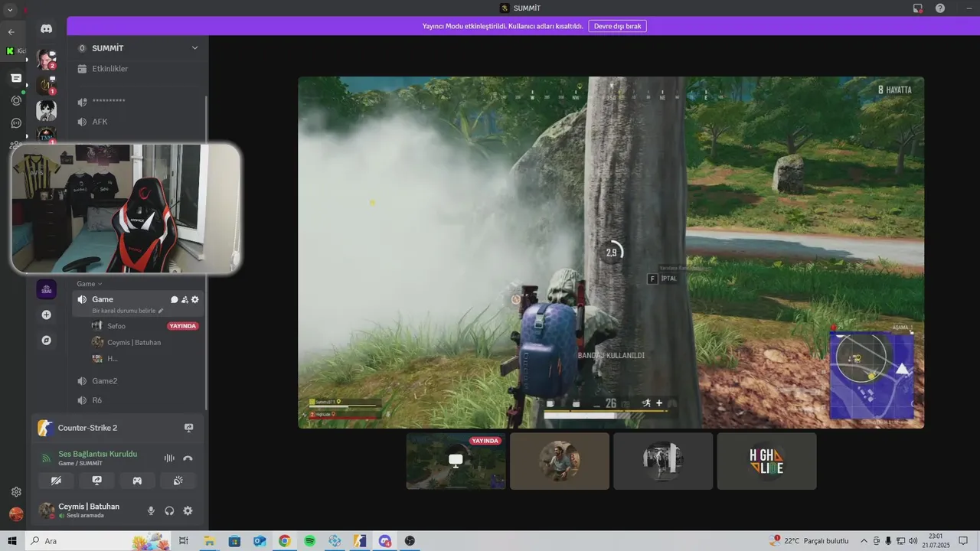
Task: Start an activity with gamepad button
Action: [137, 481]
